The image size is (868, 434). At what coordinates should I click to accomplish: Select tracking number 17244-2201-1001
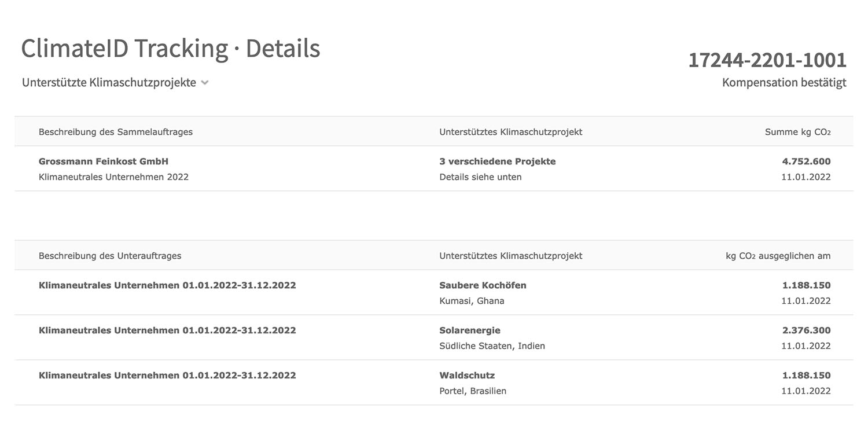pyautogui.click(x=767, y=60)
